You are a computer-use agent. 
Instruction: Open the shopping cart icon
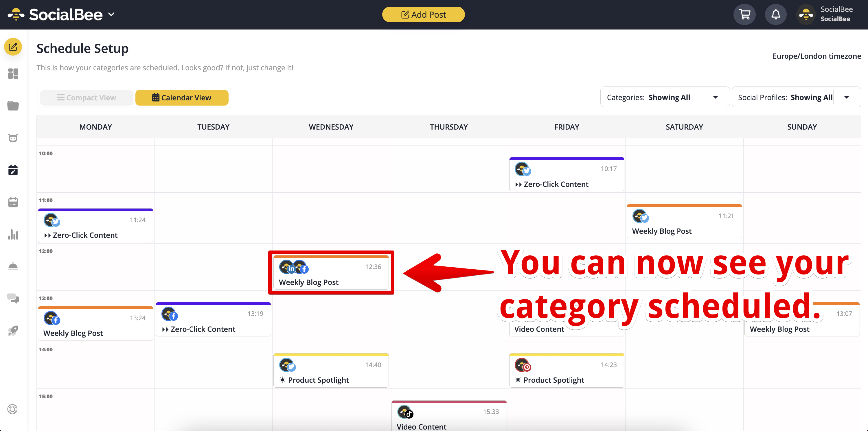744,14
